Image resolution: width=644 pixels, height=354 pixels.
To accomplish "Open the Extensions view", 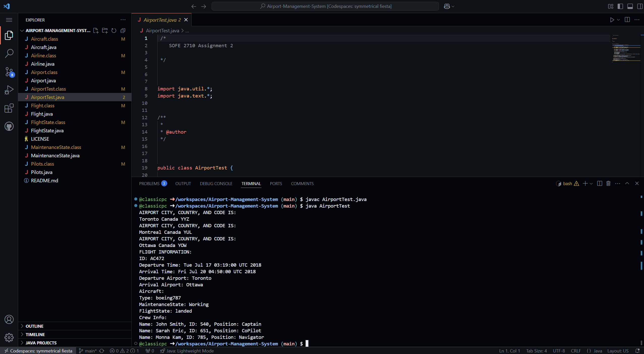I will click(9, 108).
